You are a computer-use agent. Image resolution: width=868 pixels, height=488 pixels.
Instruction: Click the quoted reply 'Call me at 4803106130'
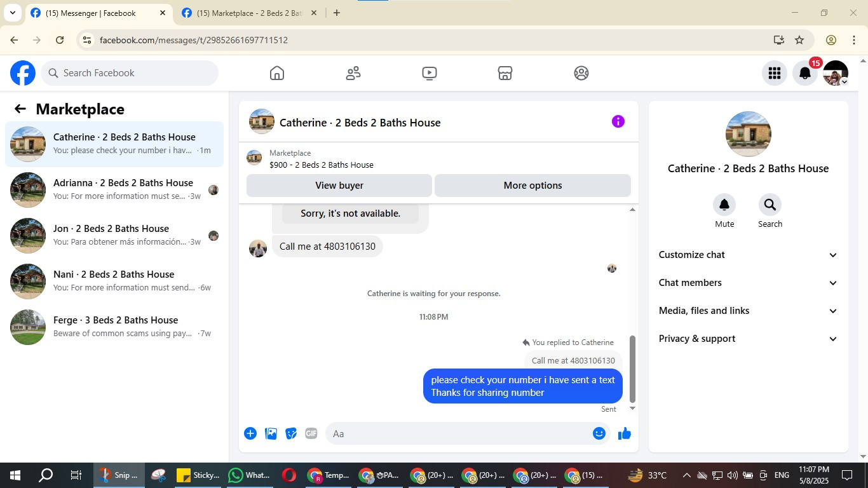click(573, 360)
